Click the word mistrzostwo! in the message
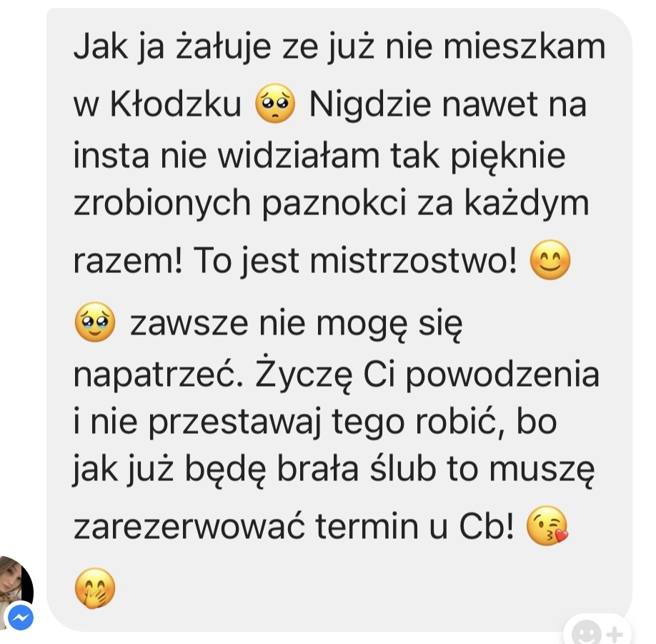The image size is (656, 644). pyautogui.click(x=413, y=260)
